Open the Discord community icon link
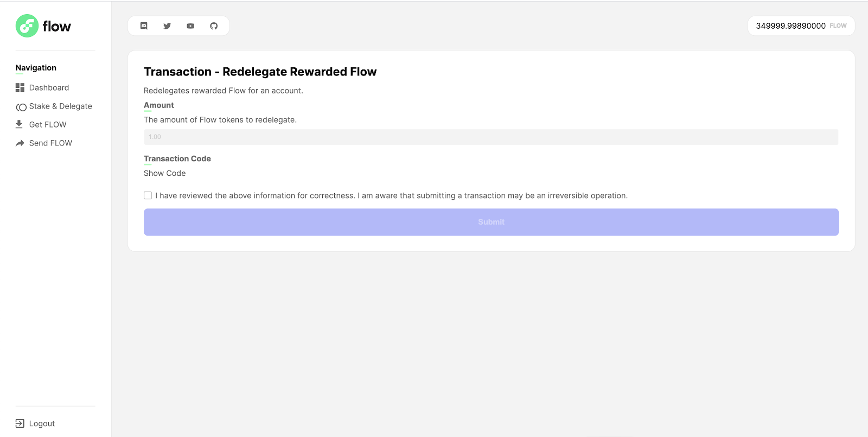Screen dimensions: 868x437 point(144,26)
